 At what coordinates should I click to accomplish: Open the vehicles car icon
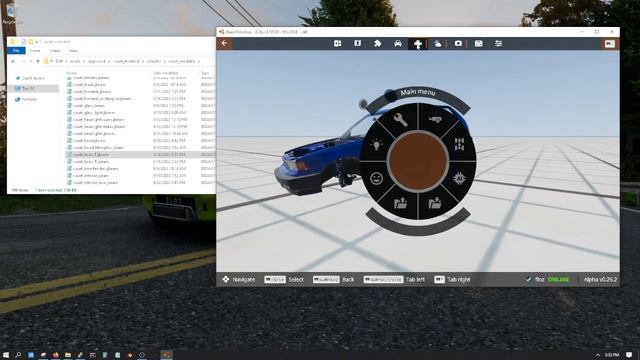[398, 43]
